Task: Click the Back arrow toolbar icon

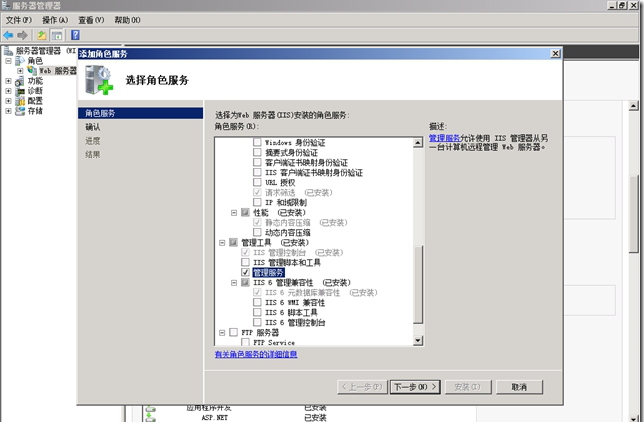Action: point(8,35)
